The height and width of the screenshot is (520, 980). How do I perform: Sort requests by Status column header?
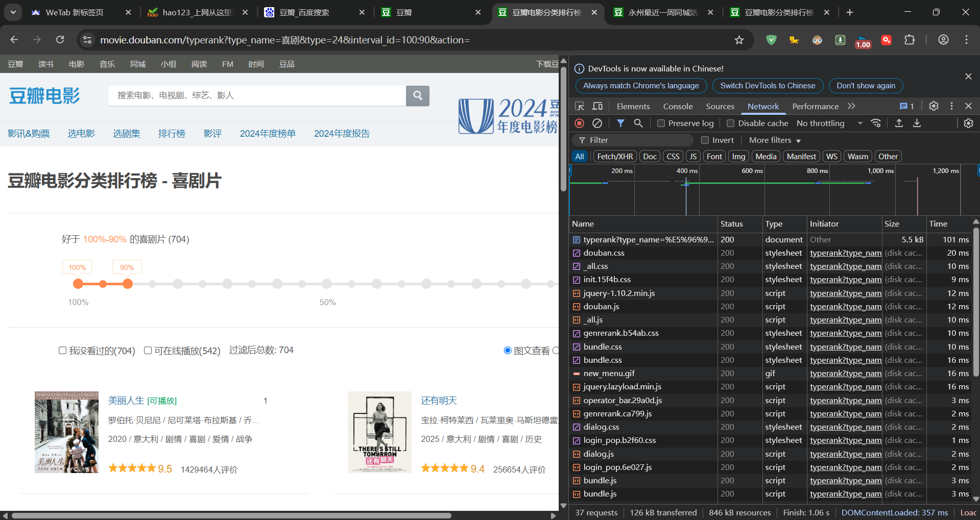point(740,224)
